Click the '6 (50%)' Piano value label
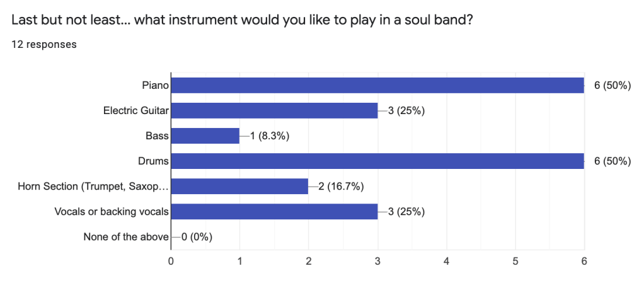This screenshot has width=644, height=283. tap(612, 86)
